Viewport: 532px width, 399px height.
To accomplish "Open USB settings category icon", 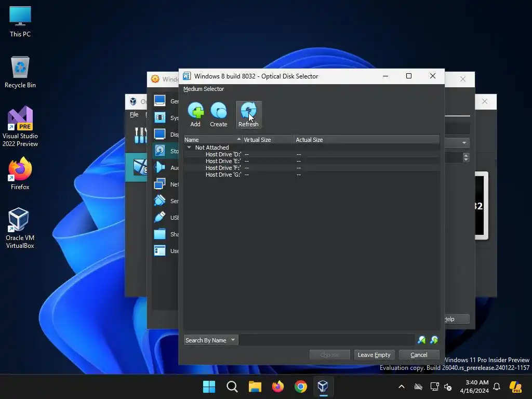I will coord(160,217).
